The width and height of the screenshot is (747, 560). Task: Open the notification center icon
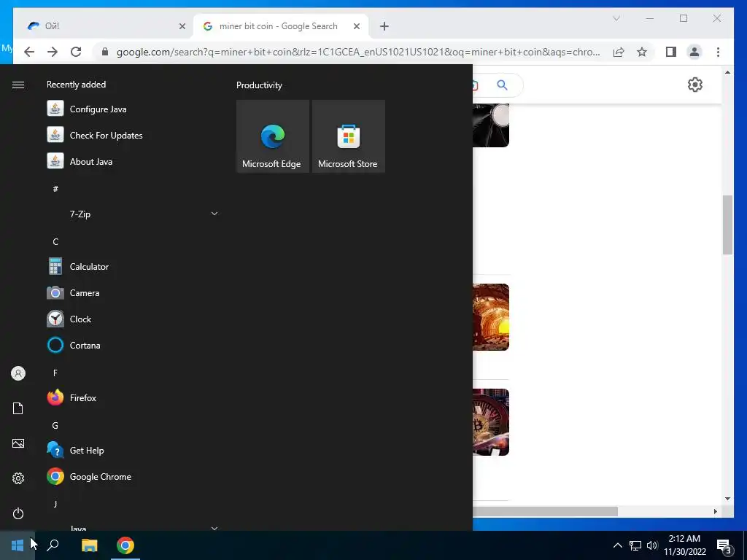[724, 546]
